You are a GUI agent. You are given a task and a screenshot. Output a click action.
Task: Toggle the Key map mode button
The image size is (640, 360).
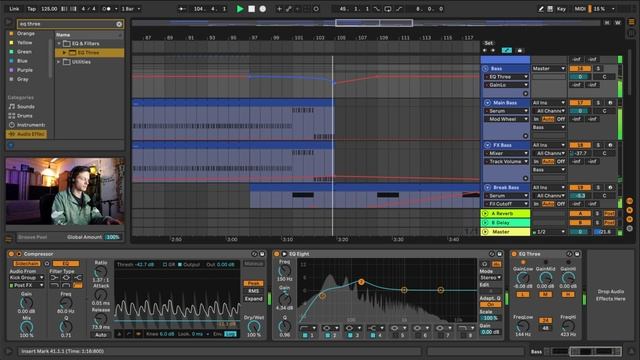pyautogui.click(x=562, y=9)
